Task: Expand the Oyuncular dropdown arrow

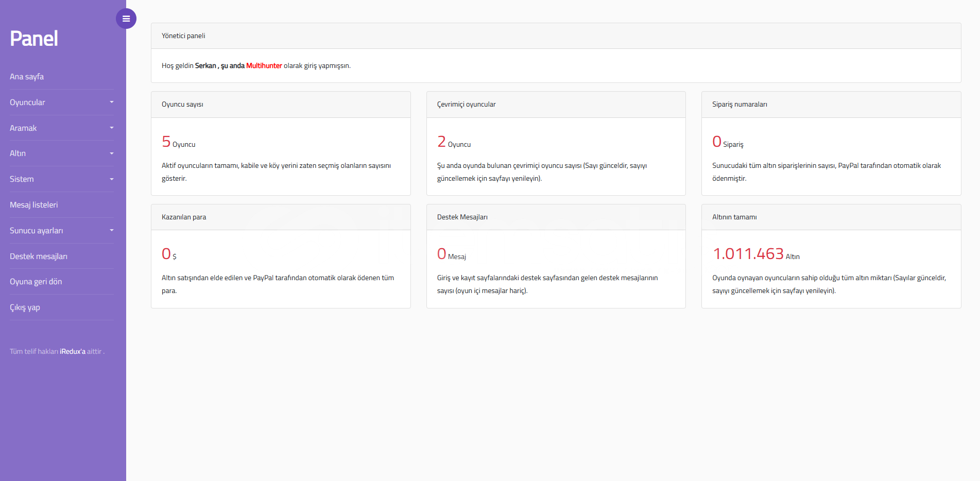Action: coord(111,102)
